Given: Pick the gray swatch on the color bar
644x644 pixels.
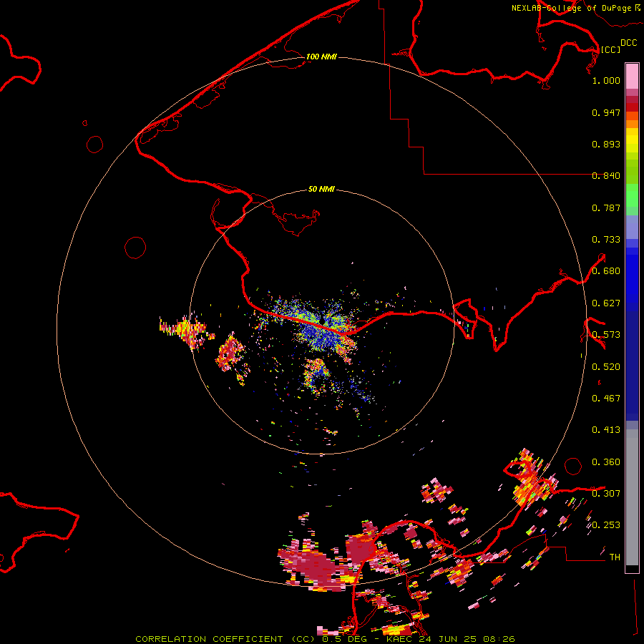Looking at the screenshot, I should tap(632, 497).
